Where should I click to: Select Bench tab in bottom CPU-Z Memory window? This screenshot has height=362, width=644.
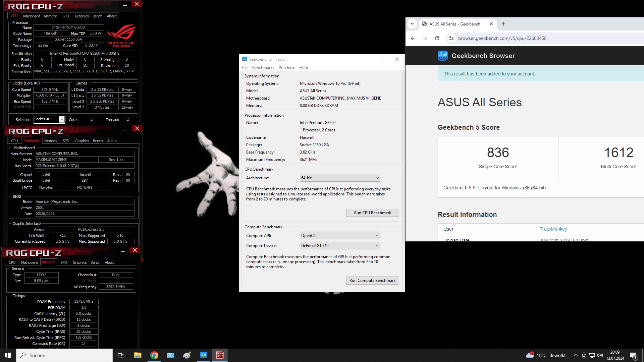pos(96,262)
